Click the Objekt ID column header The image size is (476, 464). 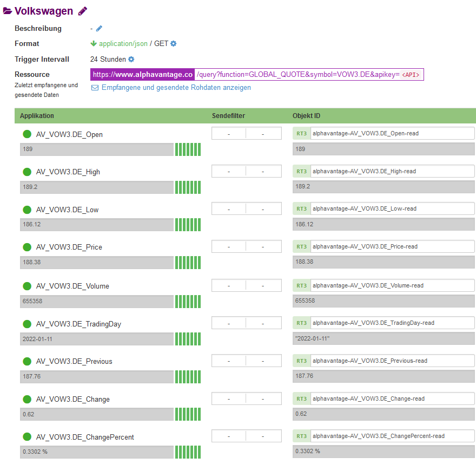tap(306, 116)
